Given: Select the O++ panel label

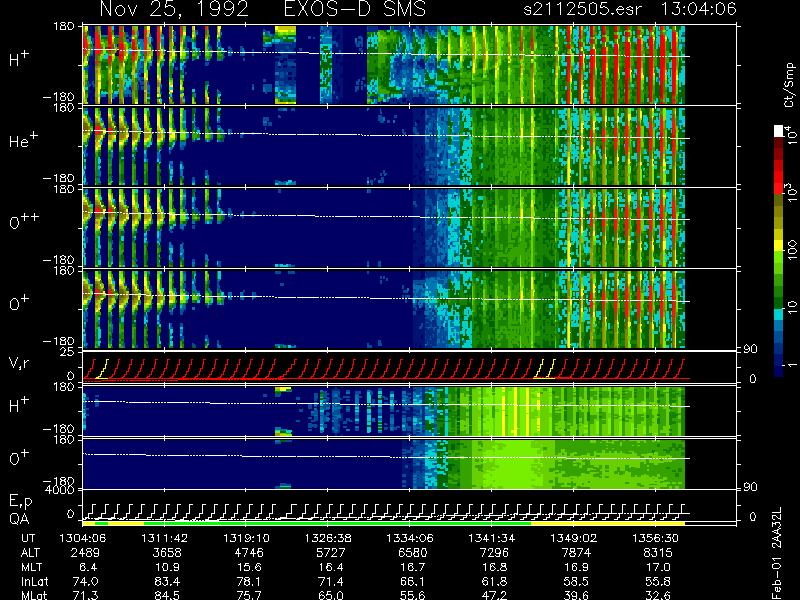Looking at the screenshot, I should tap(23, 220).
